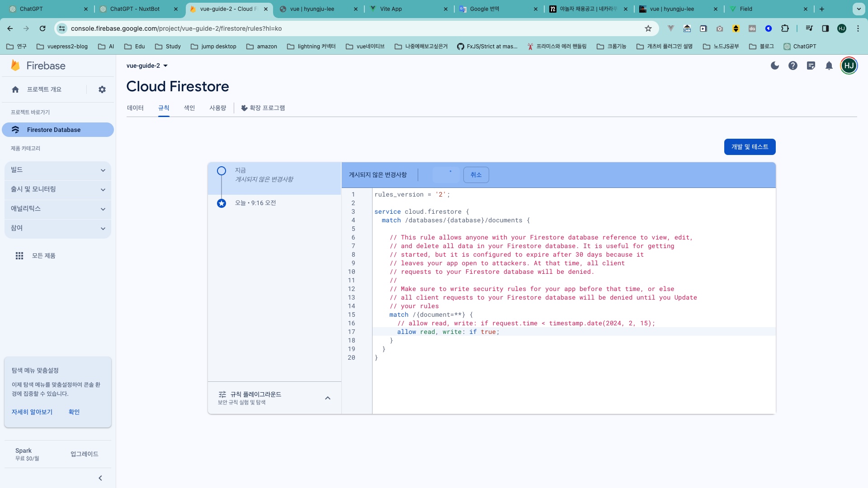Image resolution: width=868 pixels, height=488 pixels.
Task: Click the rules_version line in editor
Action: coord(412,194)
